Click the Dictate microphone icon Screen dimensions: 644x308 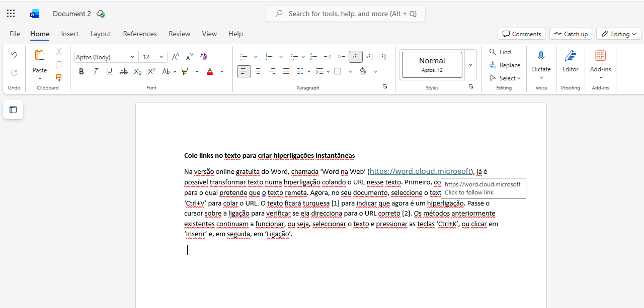pos(541,56)
